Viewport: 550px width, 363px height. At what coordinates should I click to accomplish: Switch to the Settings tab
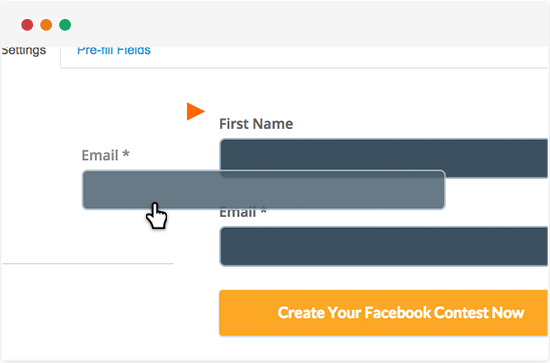[x=24, y=51]
